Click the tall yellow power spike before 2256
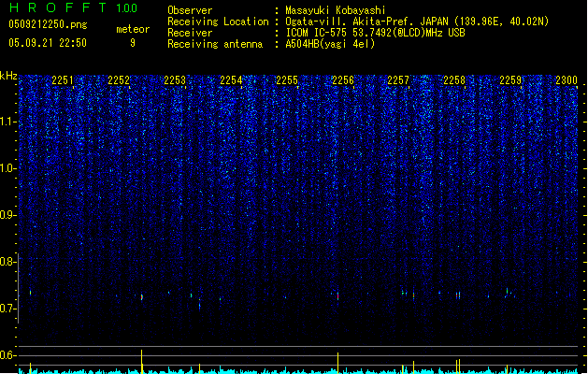Screen dimensions: 588x374 337,363
